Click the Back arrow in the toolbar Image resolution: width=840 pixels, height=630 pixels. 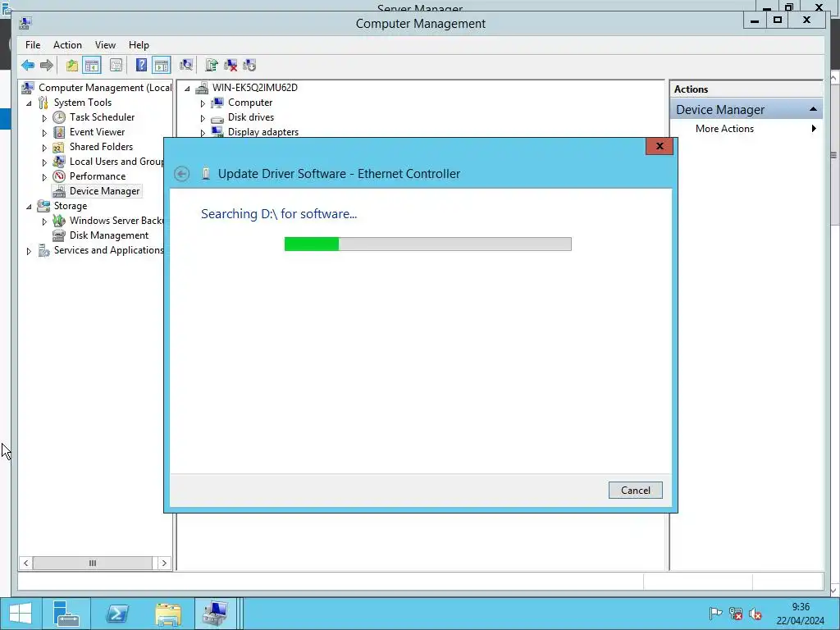28,66
